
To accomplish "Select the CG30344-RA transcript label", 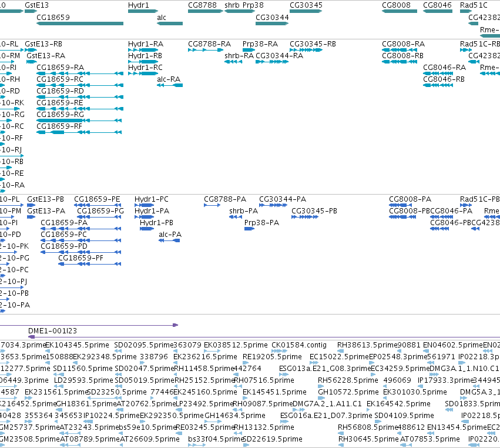I will coord(279,55).
